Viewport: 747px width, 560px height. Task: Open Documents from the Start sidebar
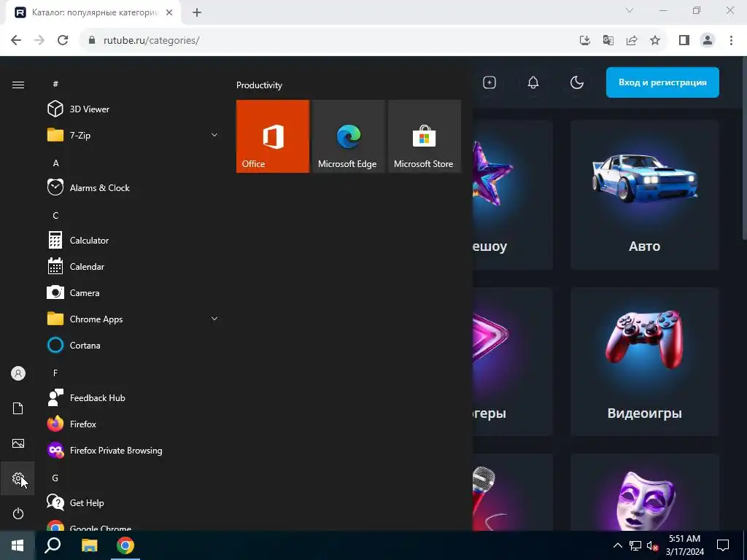[18, 408]
